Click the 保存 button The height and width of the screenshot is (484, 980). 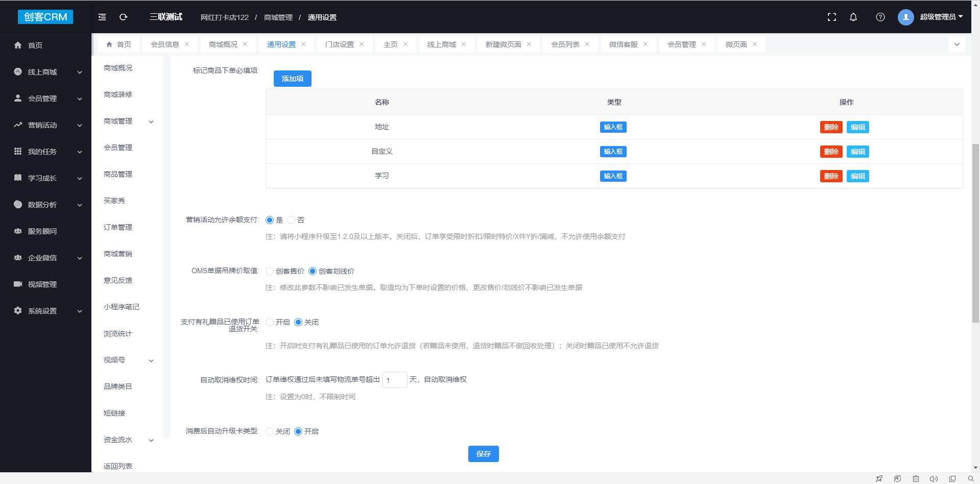tap(484, 454)
